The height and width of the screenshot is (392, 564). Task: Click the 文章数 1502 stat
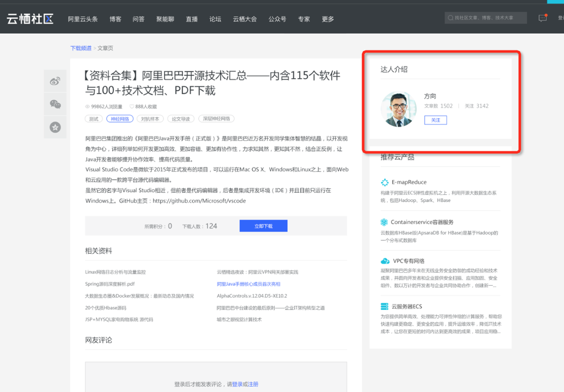point(438,106)
